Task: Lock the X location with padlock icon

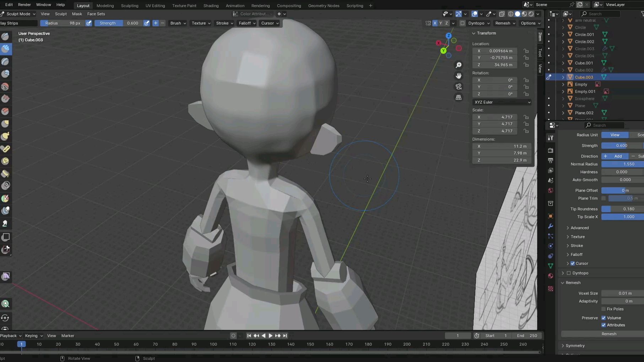Action: pyautogui.click(x=526, y=51)
